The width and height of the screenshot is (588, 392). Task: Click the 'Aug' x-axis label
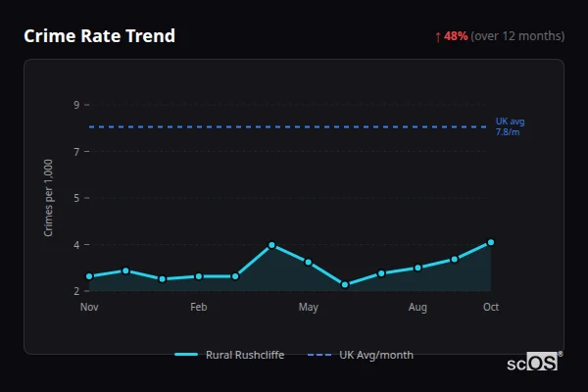[x=417, y=308]
